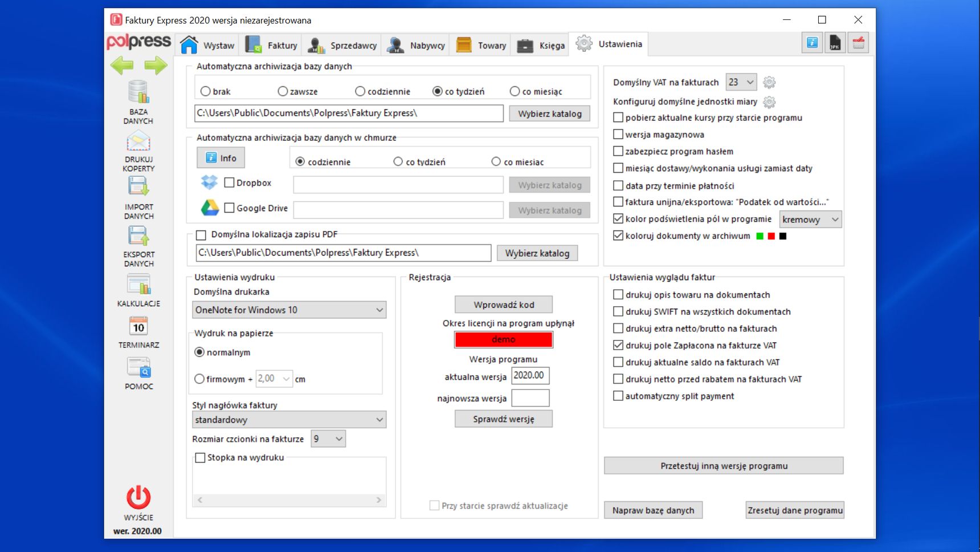This screenshot has height=552, width=980.
Task: Open Drukuj Koperty envelope icon
Action: coord(138,141)
